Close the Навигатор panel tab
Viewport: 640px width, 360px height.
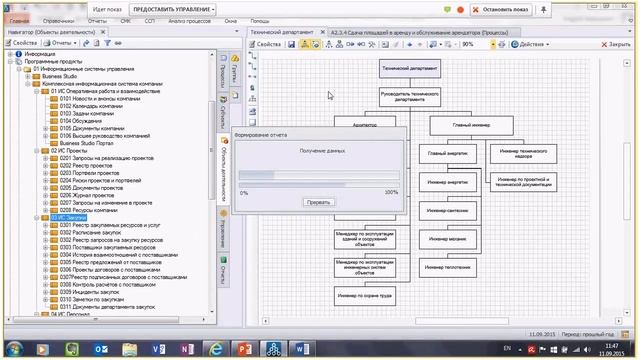(103, 32)
